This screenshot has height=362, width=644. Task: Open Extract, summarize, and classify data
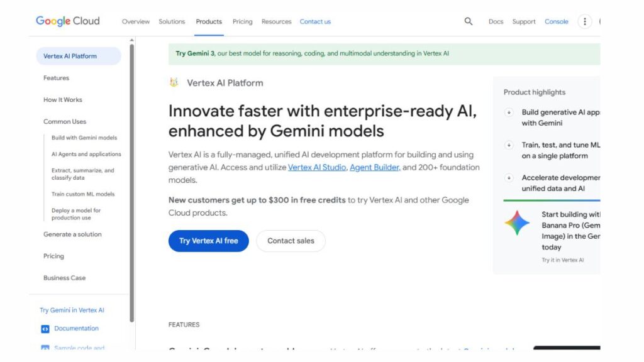tap(82, 174)
